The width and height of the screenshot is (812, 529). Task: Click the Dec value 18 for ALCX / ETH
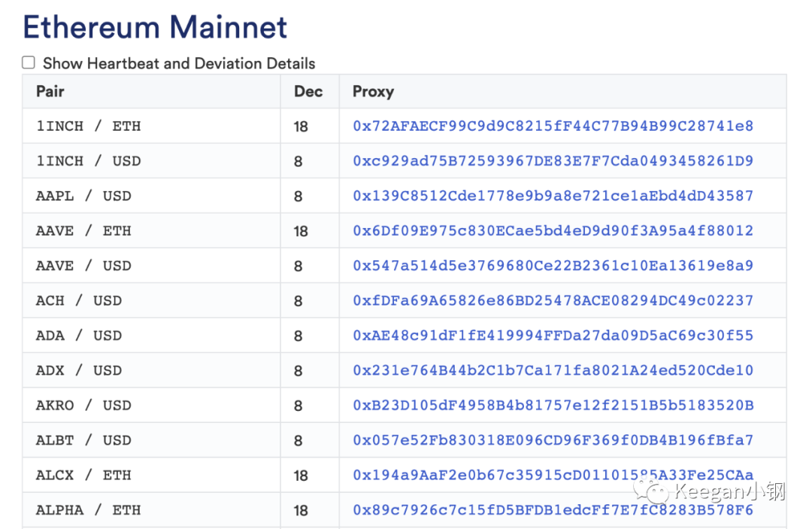pos(301,476)
